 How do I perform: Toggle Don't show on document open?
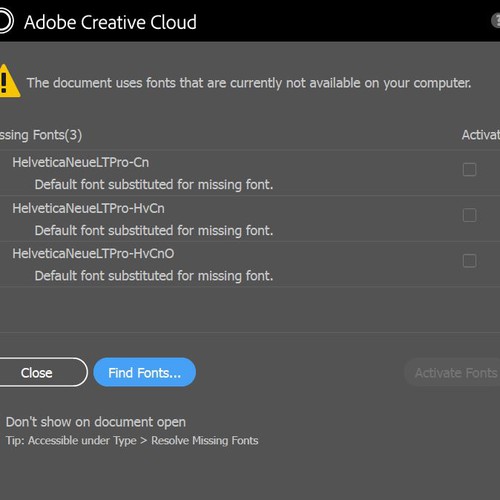pos(96,422)
